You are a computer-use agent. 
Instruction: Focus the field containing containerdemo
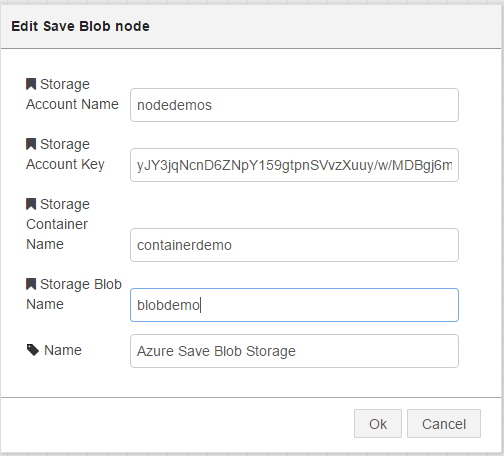click(294, 245)
